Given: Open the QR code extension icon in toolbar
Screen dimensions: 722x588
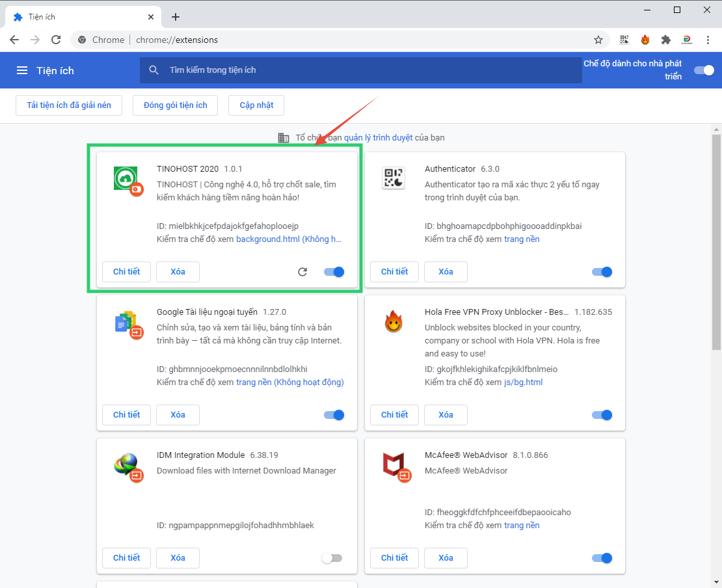Looking at the screenshot, I should 624,40.
